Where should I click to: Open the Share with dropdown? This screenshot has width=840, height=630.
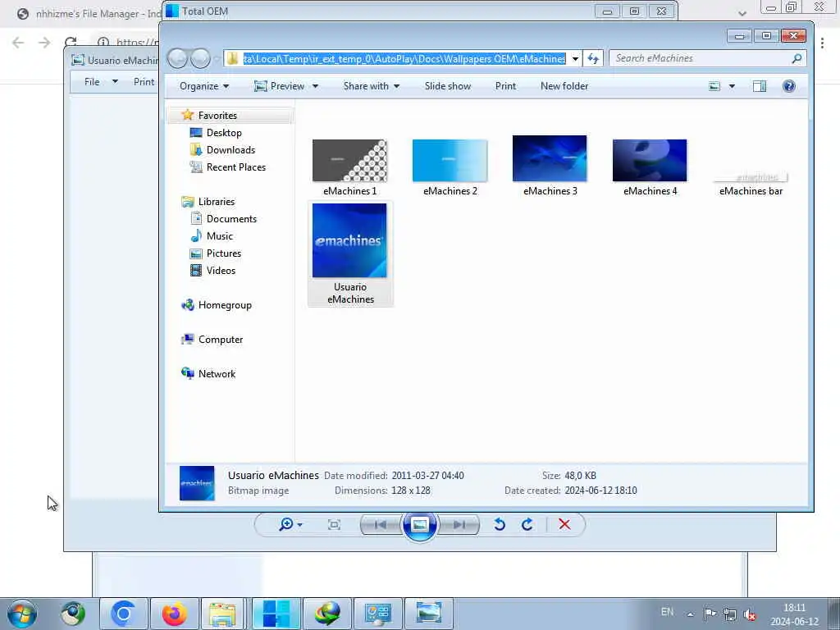tap(372, 86)
